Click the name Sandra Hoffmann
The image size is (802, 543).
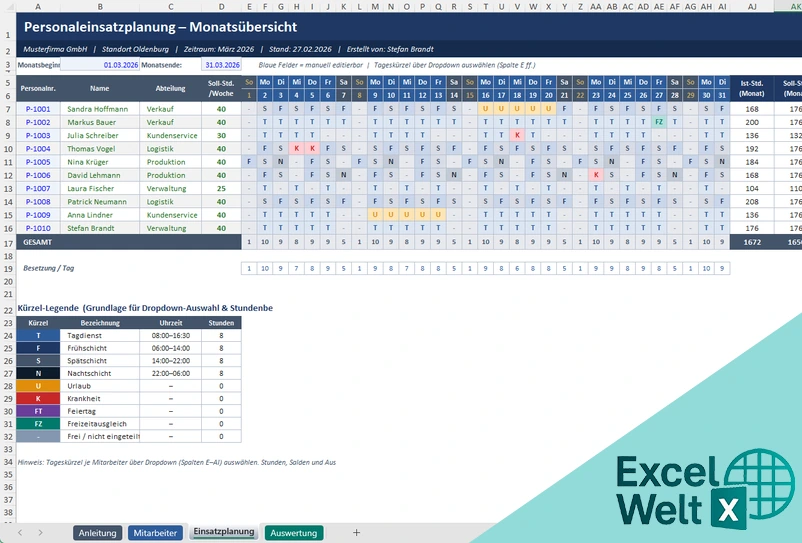(96, 109)
